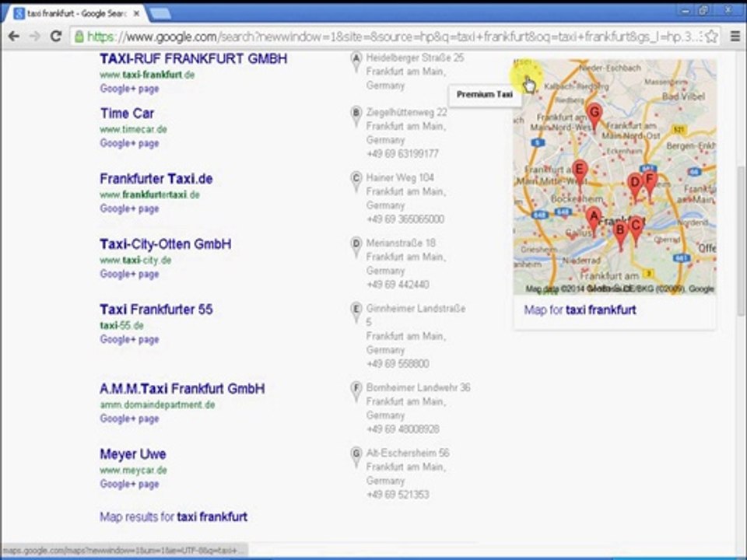Click phone number +49 69 365065000
Viewport: 747px width, 560px height.
(x=405, y=219)
